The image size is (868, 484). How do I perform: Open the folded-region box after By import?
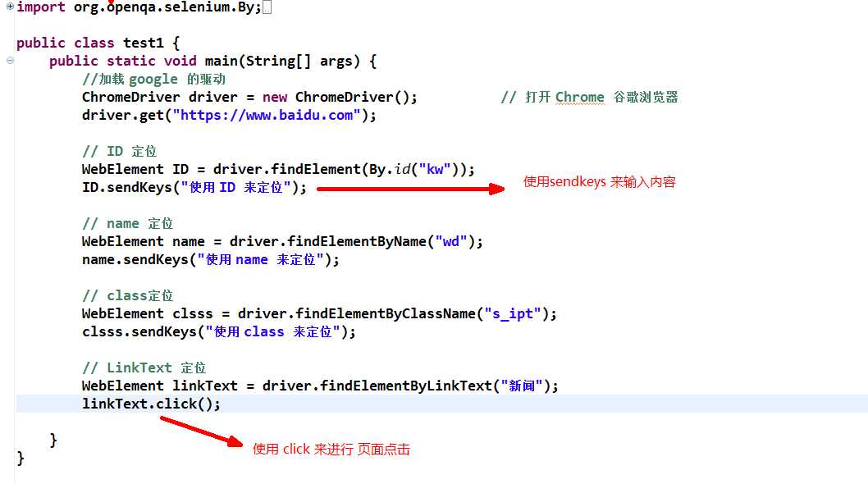(267, 7)
